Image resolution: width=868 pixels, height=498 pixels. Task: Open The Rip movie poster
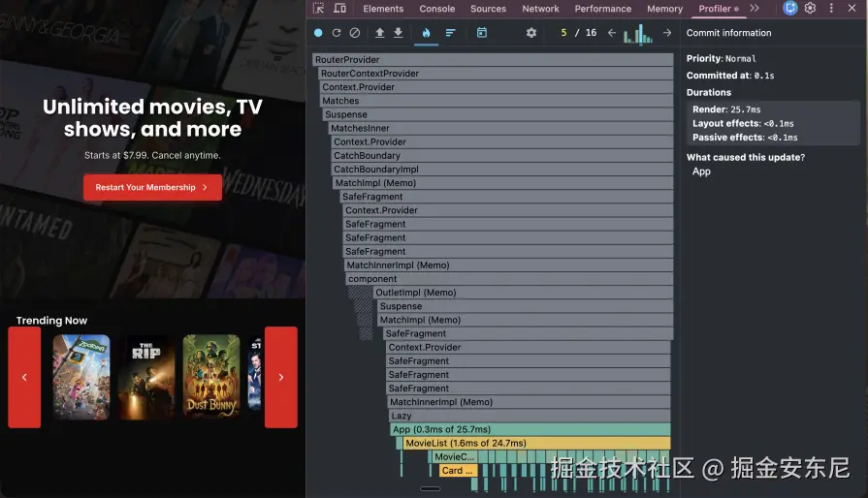[x=146, y=377]
